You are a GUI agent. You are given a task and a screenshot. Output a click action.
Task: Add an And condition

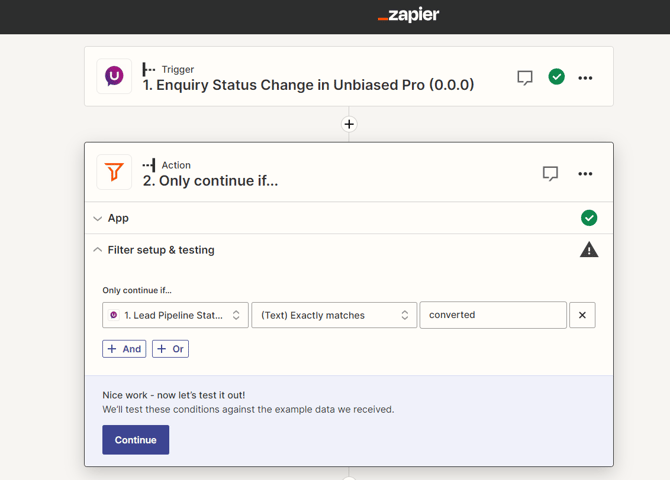[x=124, y=349]
